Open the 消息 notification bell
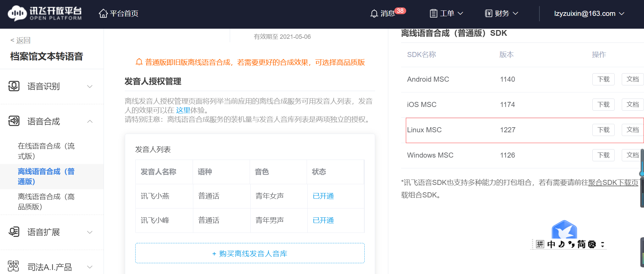 click(374, 13)
